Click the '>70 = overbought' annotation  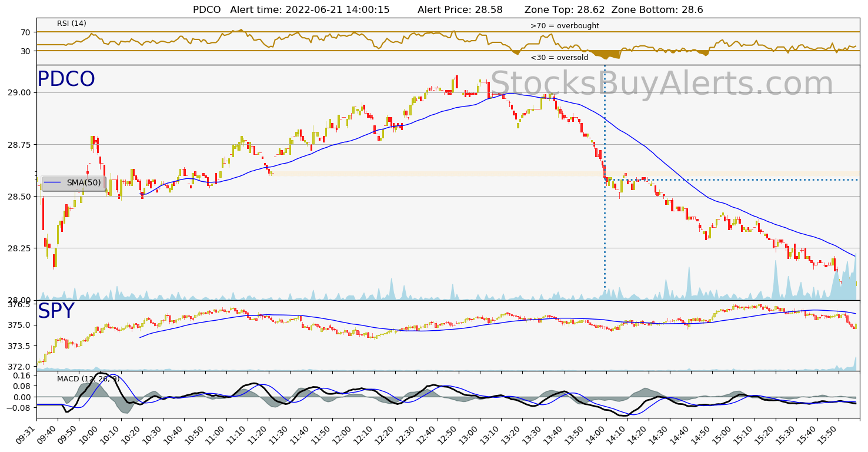[x=565, y=26]
